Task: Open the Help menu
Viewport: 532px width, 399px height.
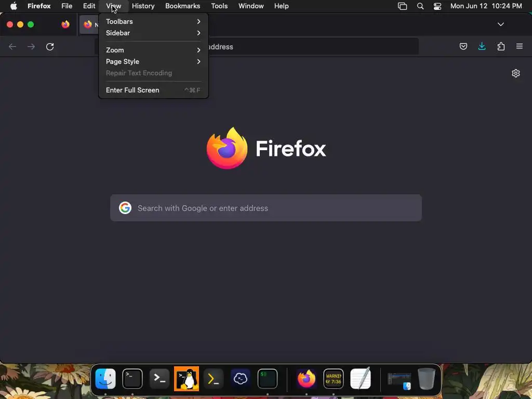Action: (x=281, y=6)
